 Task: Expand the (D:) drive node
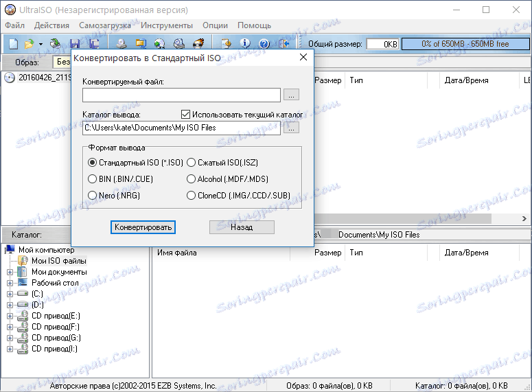(10, 305)
